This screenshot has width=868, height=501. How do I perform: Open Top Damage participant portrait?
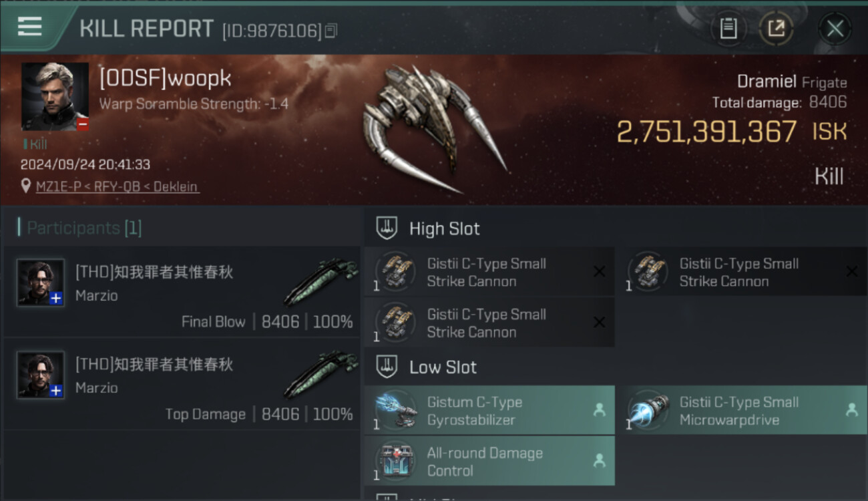point(41,375)
